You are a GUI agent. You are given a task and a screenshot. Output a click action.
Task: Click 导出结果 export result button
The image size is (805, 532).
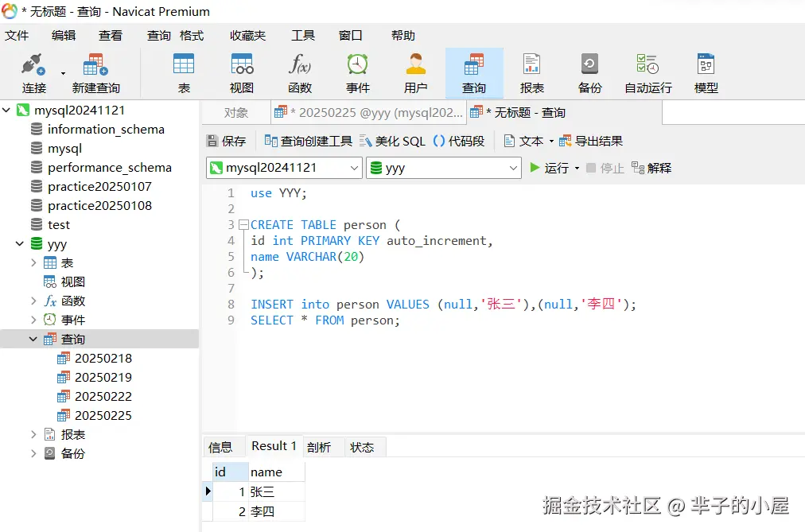591,141
